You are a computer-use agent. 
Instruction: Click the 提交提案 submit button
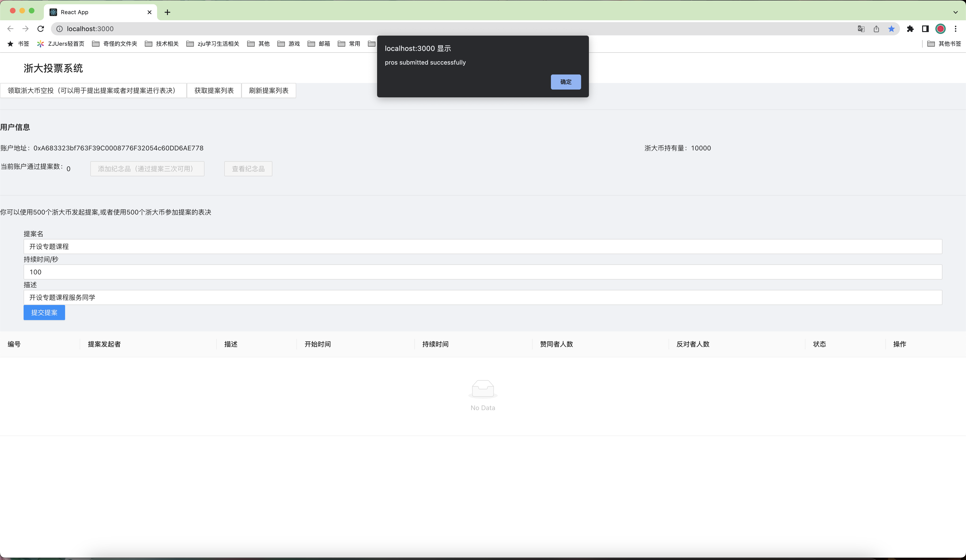coord(44,313)
